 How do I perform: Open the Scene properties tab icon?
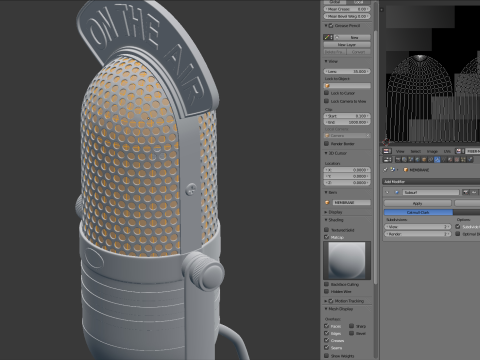point(411,159)
